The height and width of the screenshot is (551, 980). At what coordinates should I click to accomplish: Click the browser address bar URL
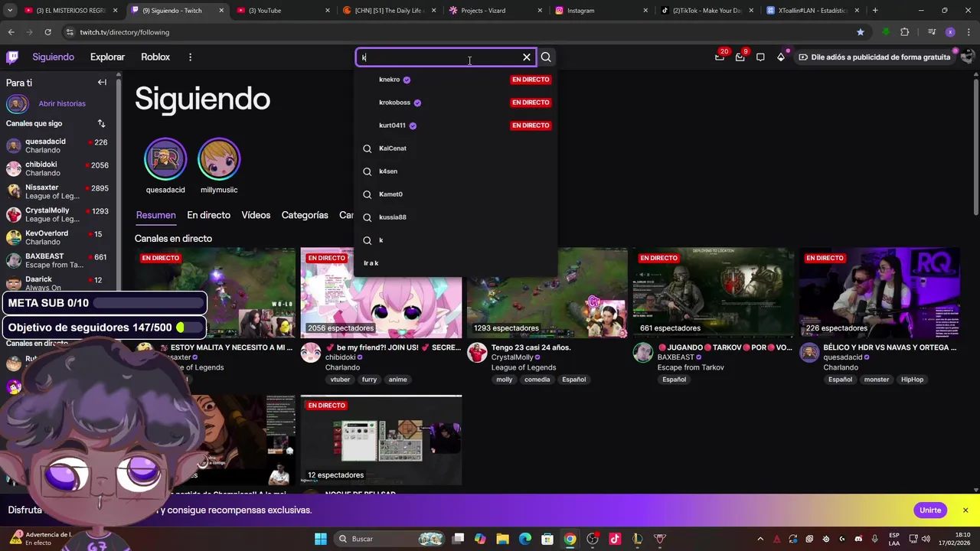[x=125, y=32]
